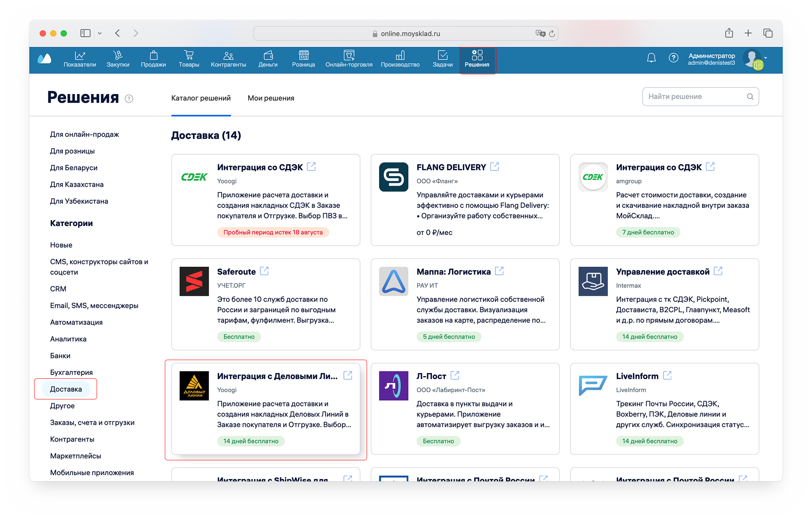Select the Аналитика category in sidebar
This screenshot has height=520, width=812.
point(68,339)
